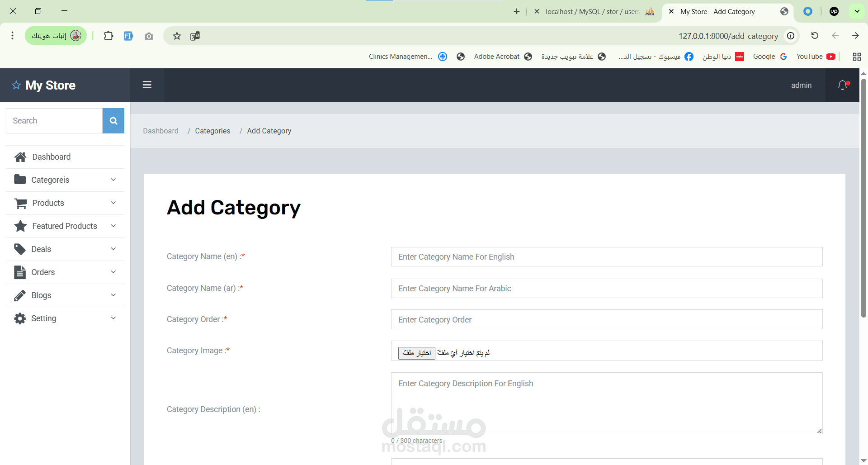Image resolution: width=868 pixels, height=465 pixels.
Task: Click the address bar URL 127.0.0.1:8000/add_category
Action: click(x=728, y=36)
